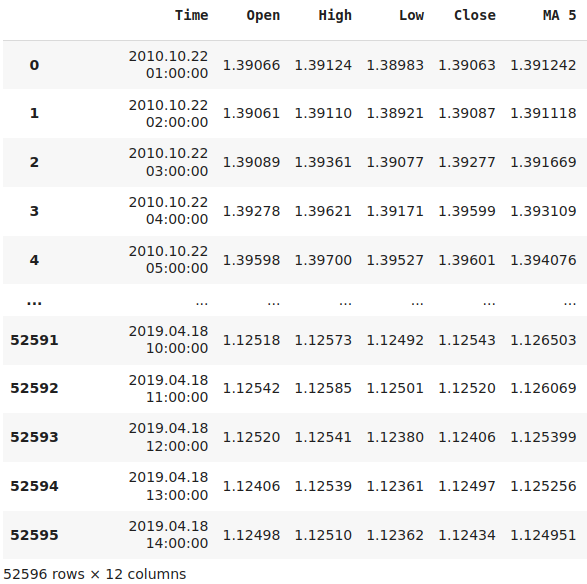Click MA 5 value 1.125399
Screen dimensions: 587x584
pos(544,437)
